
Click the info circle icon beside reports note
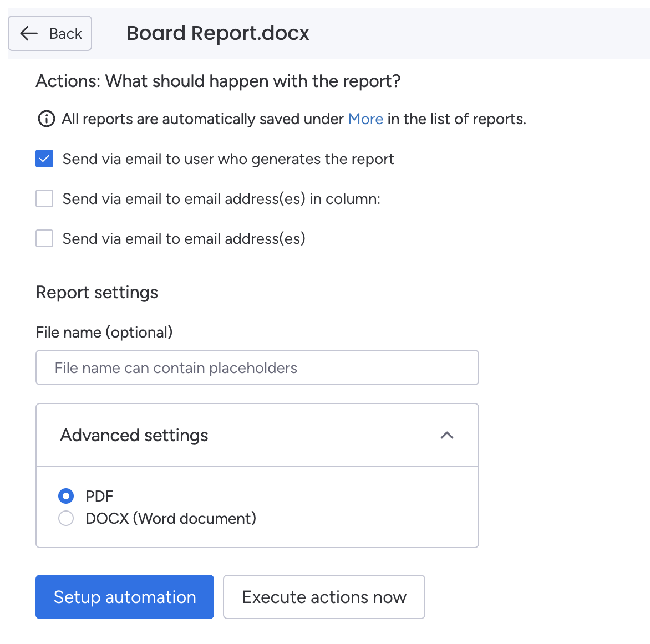(x=46, y=119)
